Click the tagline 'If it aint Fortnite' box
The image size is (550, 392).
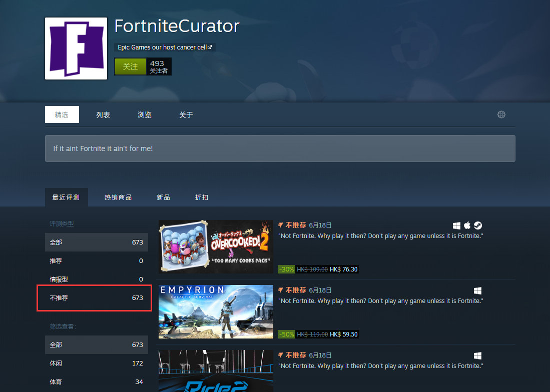[x=280, y=148]
